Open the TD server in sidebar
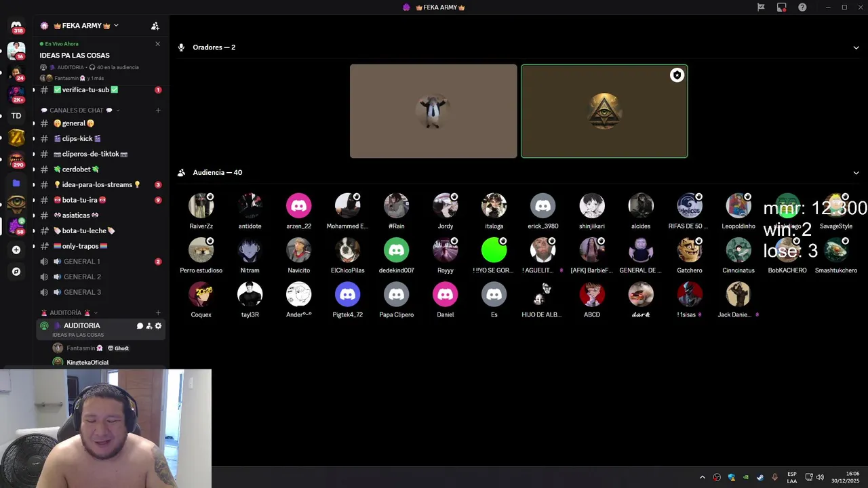This screenshot has height=488, width=868. (16, 116)
